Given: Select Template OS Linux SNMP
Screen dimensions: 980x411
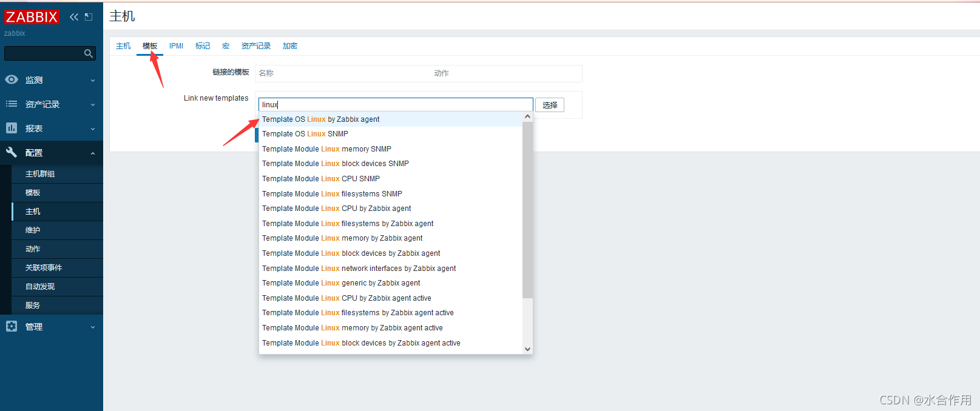Looking at the screenshot, I should click(391, 134).
